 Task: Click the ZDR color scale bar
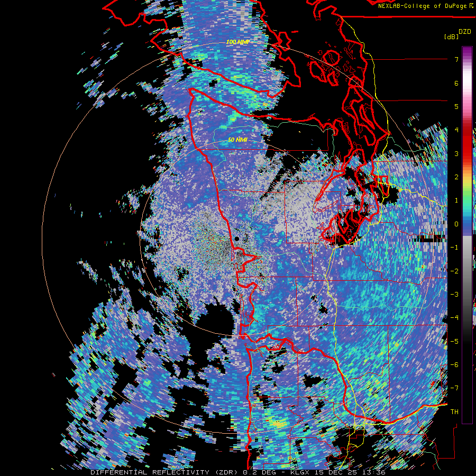pyautogui.click(x=467, y=235)
